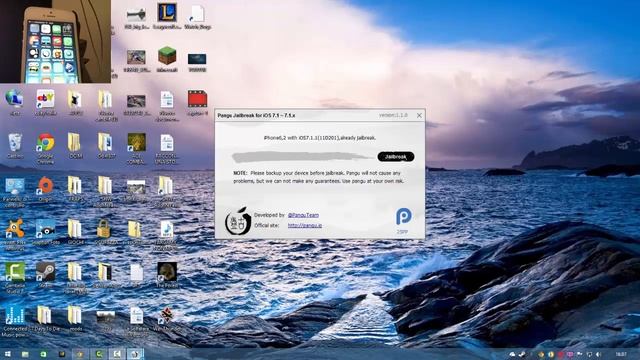
Task: Click the iPhone webcam overlay thumbnail
Action: (56, 42)
